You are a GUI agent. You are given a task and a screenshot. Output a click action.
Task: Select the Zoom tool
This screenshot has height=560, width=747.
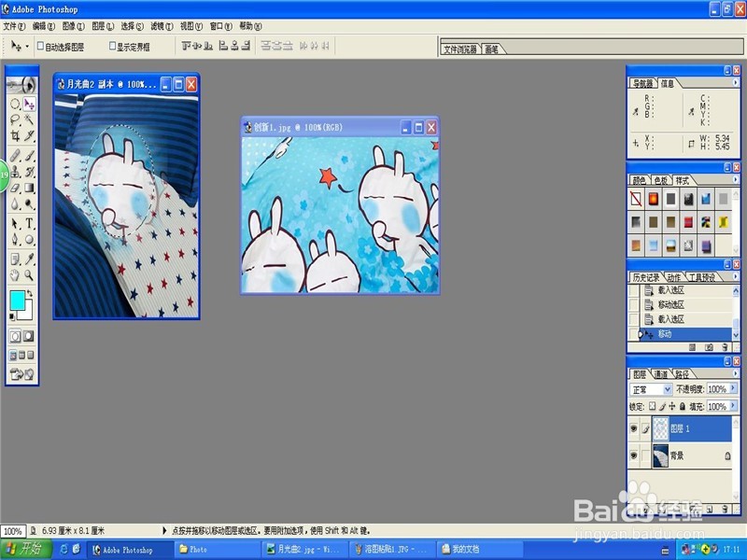tap(29, 274)
